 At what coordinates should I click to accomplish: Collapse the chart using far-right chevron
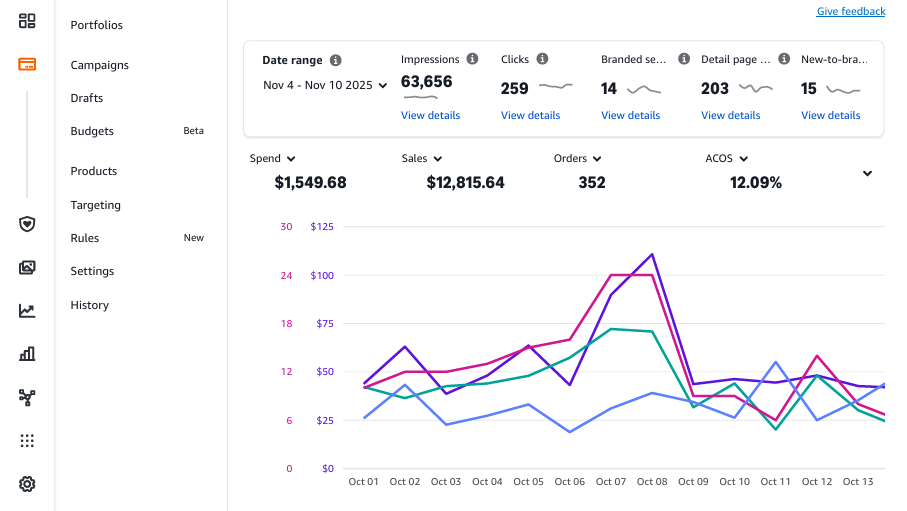[x=867, y=174]
